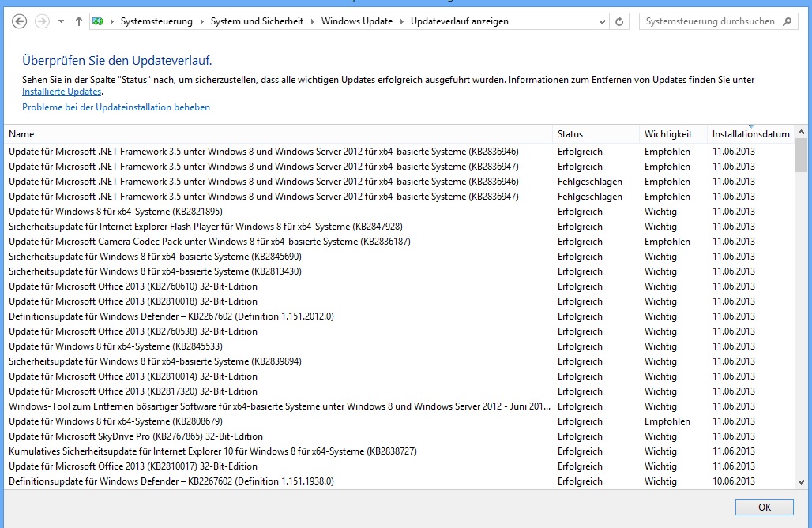812x528 pixels.
Task: Select Office 2013 KB2817320 update row
Action: tap(399, 392)
